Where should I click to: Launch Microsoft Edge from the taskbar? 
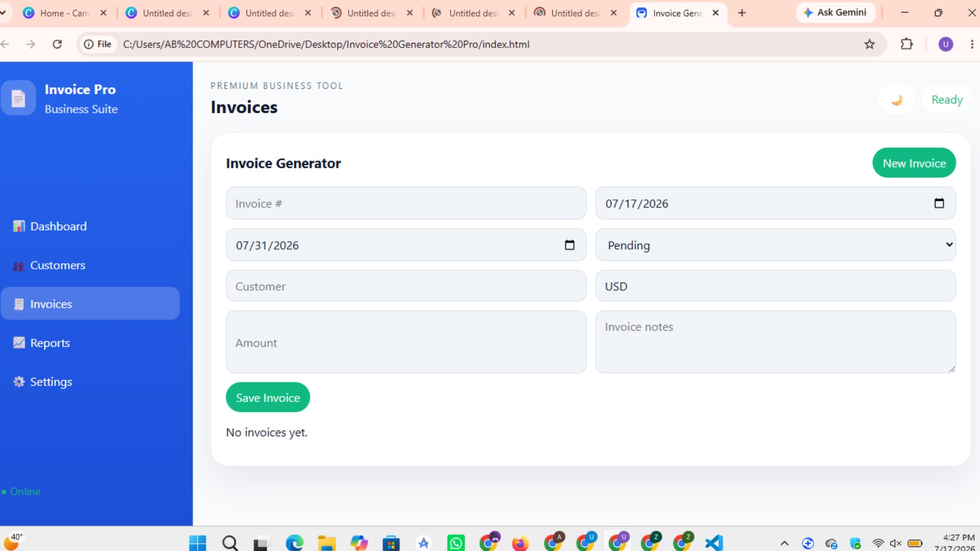(x=295, y=543)
